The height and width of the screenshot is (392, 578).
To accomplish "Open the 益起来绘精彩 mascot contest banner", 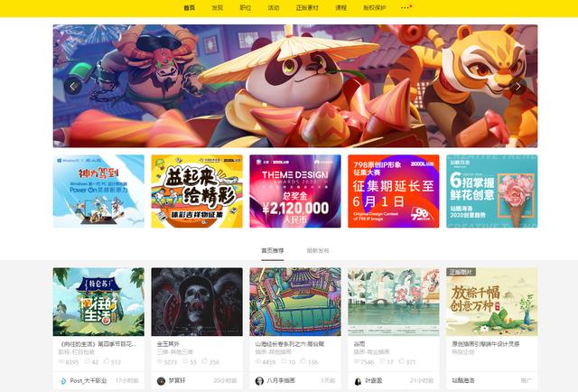I will point(197,191).
